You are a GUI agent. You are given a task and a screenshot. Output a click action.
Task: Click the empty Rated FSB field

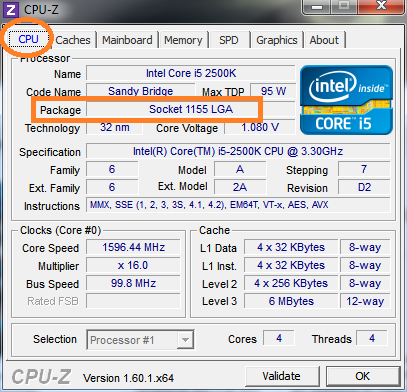click(133, 301)
